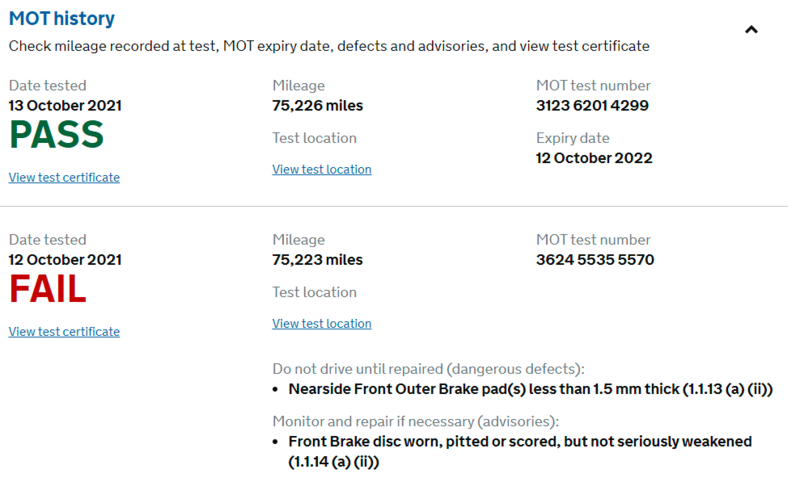Select the 75,223 miles mileage value
Viewport: 800px width, 482px height.
click(317, 259)
